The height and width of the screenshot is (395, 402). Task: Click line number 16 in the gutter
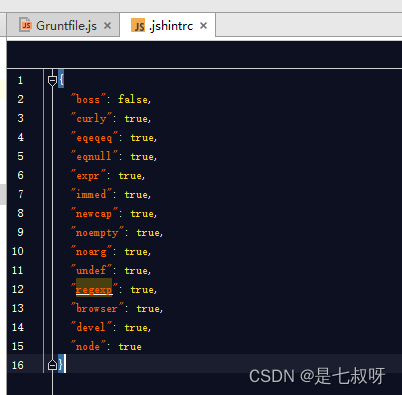click(x=18, y=365)
